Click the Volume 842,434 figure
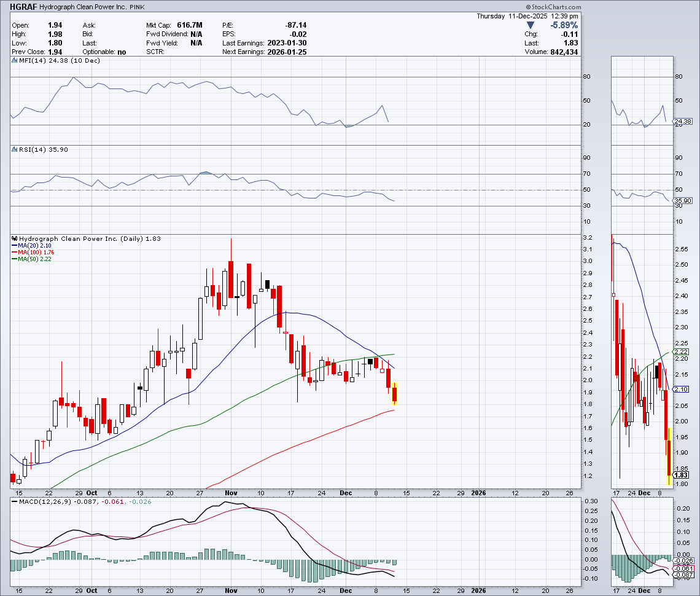Image resolution: width=700 pixels, height=596 pixels. click(564, 52)
